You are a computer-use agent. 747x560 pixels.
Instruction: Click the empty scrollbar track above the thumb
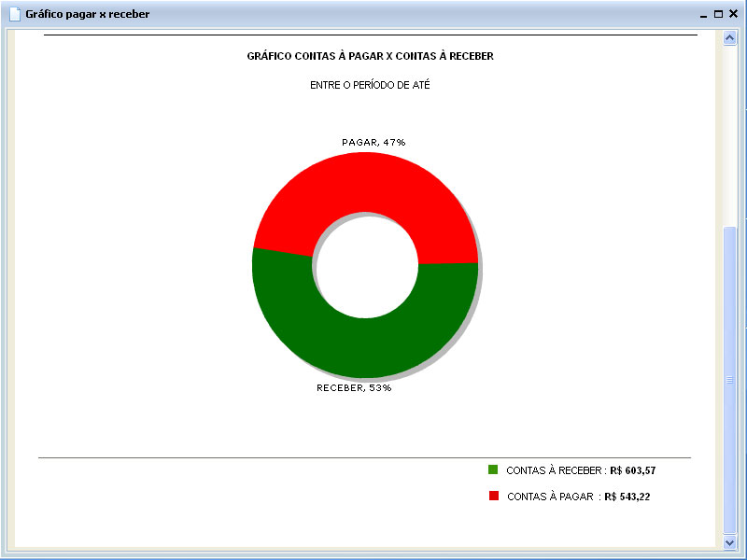point(730,131)
